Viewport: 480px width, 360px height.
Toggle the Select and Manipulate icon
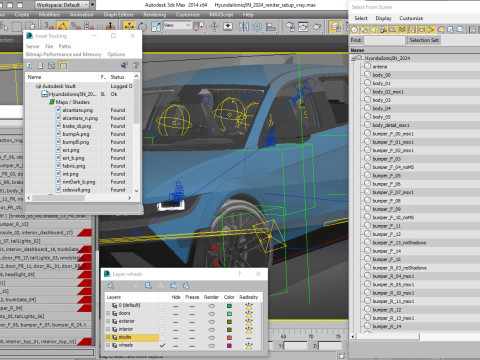pos(214,26)
